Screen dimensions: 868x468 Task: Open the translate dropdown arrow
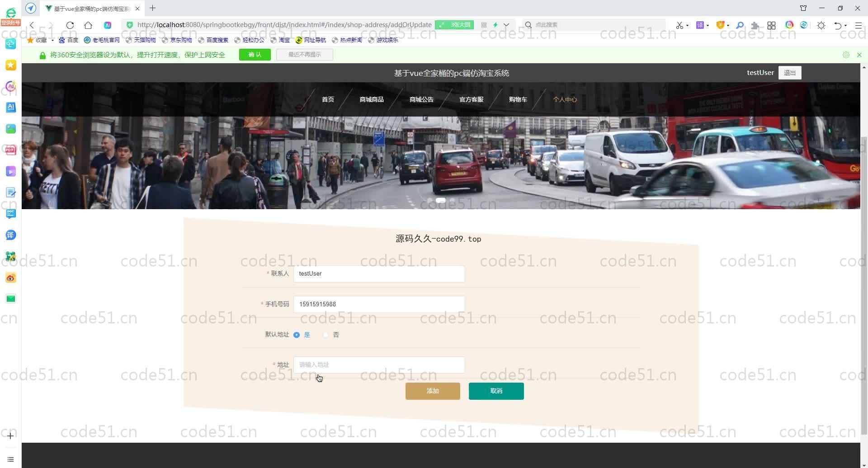pyautogui.click(x=708, y=25)
